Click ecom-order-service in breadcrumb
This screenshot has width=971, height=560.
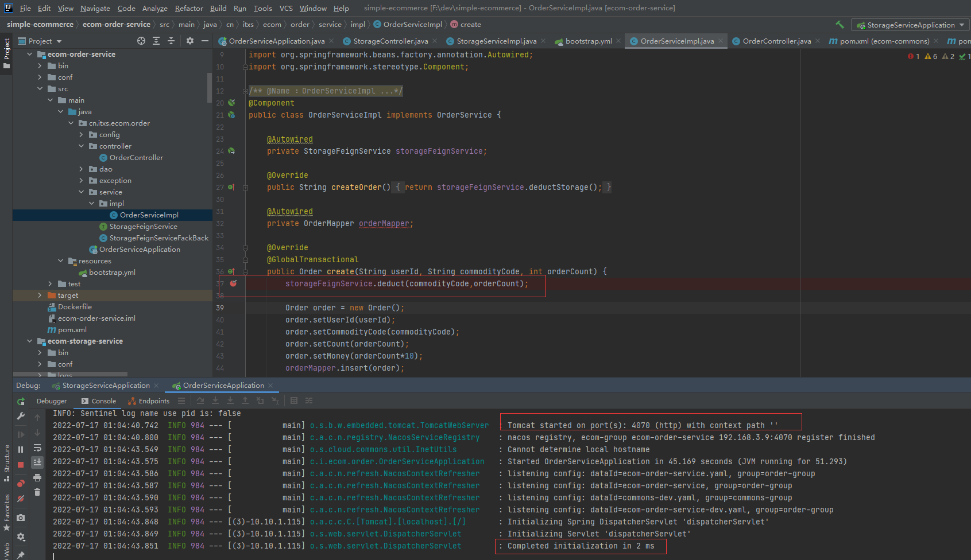[117, 24]
